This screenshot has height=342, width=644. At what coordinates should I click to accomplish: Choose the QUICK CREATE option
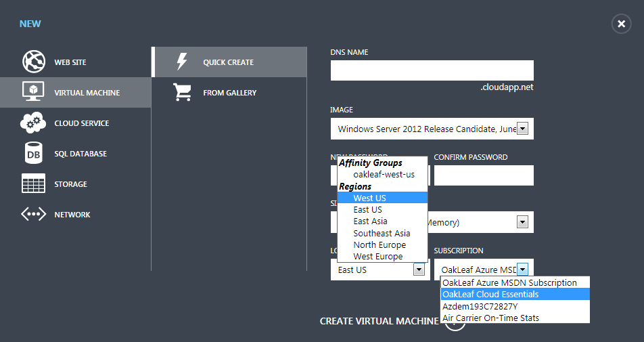(229, 62)
